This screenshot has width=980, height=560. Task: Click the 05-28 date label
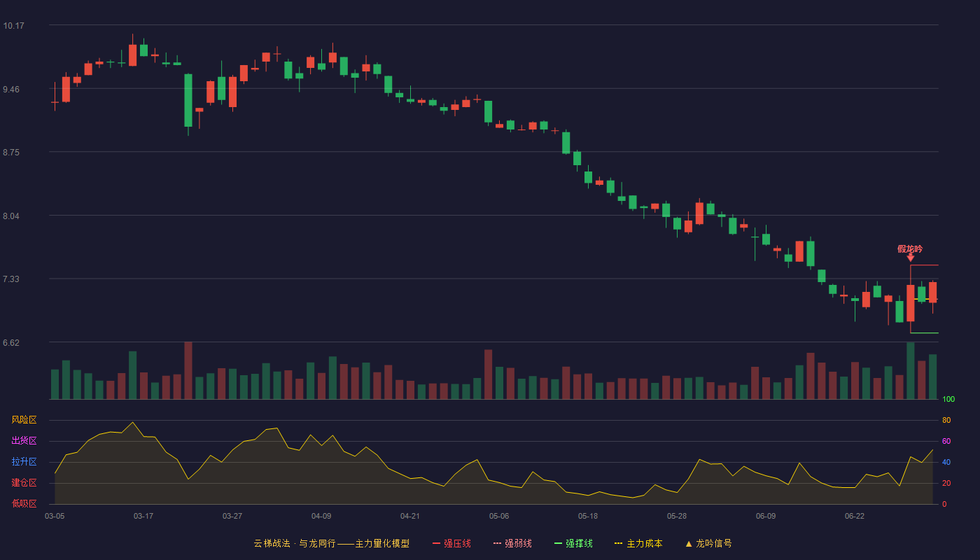click(677, 516)
